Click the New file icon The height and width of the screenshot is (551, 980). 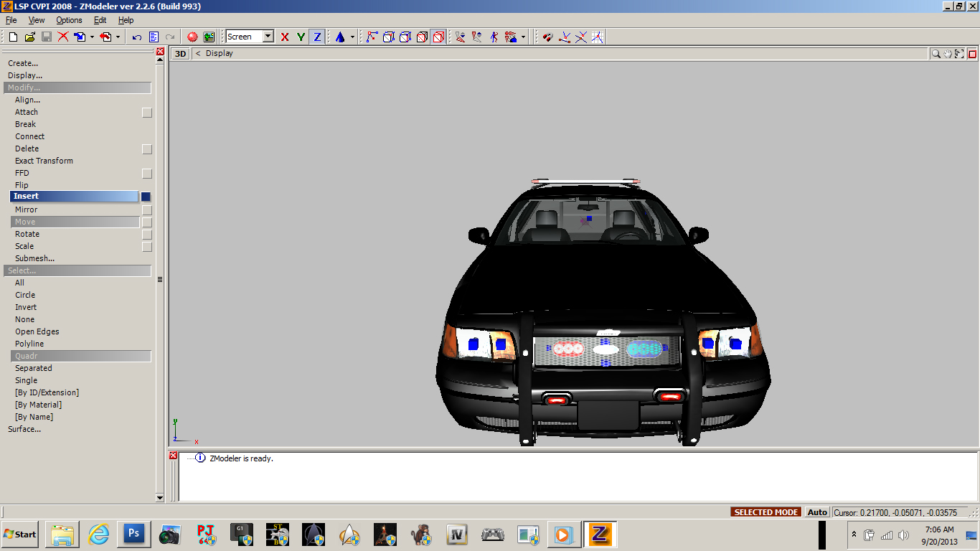pyautogui.click(x=13, y=37)
